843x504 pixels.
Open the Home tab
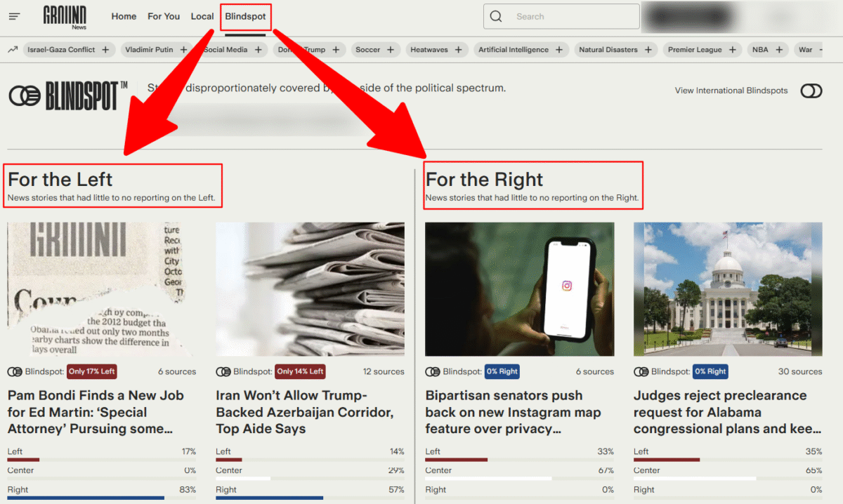[x=124, y=16]
